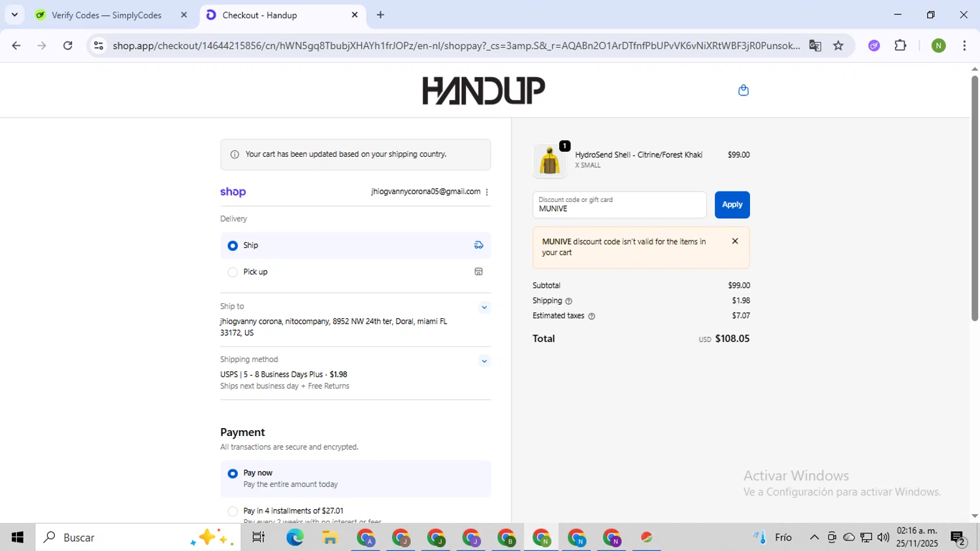
Task: Open tab search dropdown arrow
Action: click(x=14, y=14)
